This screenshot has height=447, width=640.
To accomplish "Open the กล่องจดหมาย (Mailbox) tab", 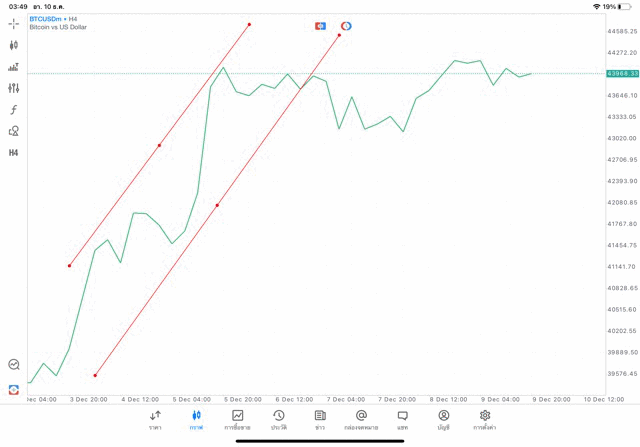I will [361, 419].
